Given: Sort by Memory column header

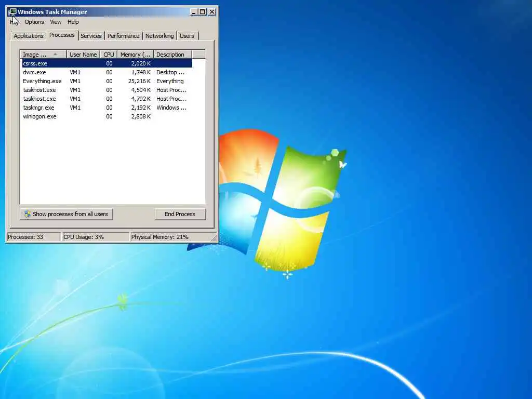Looking at the screenshot, I should pyautogui.click(x=135, y=55).
